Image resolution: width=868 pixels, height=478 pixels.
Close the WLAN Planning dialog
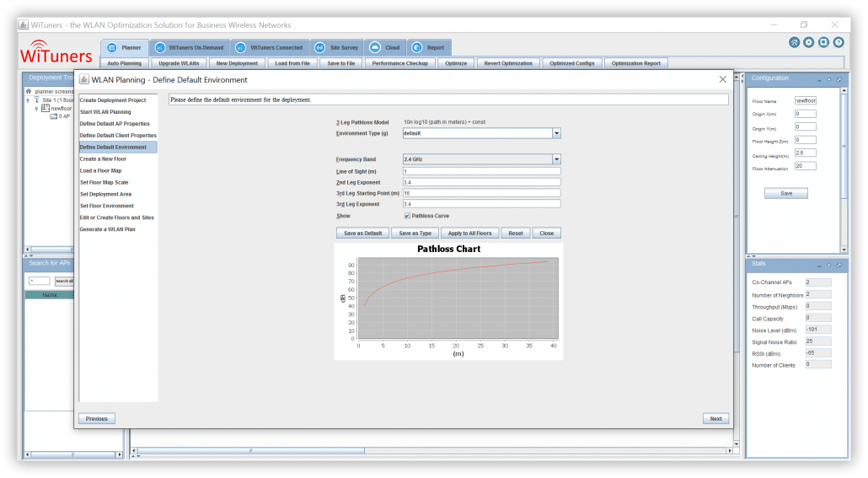point(722,80)
